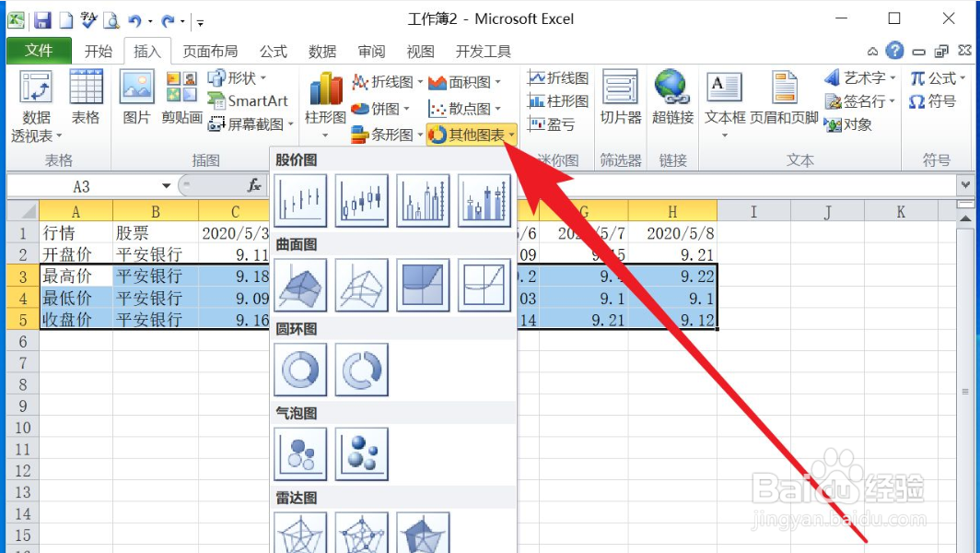Open the Formulas (公式) tab

[274, 52]
